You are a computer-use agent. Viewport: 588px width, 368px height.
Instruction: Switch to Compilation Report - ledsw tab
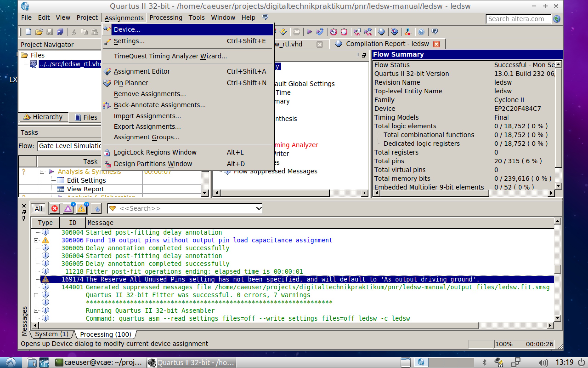[388, 44]
